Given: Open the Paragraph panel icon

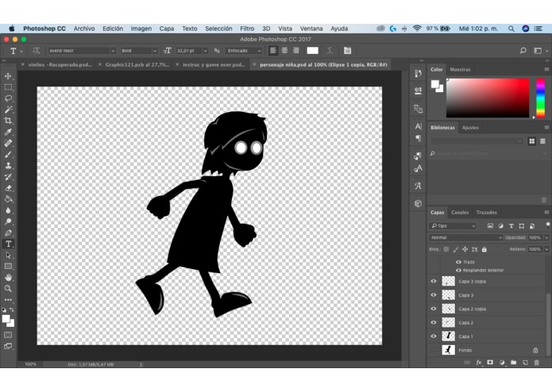Looking at the screenshot, I should pos(418,138).
